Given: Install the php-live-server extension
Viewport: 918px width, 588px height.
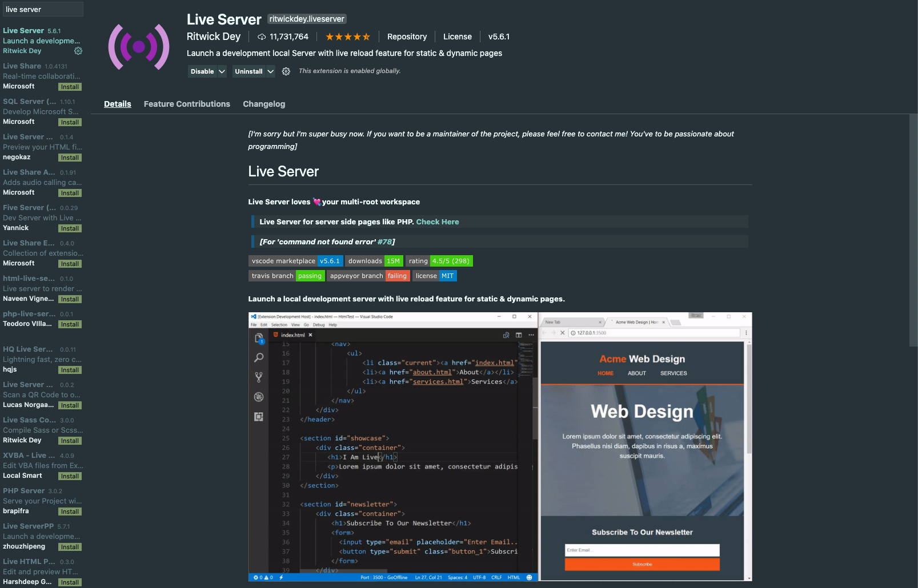Looking at the screenshot, I should [70, 324].
